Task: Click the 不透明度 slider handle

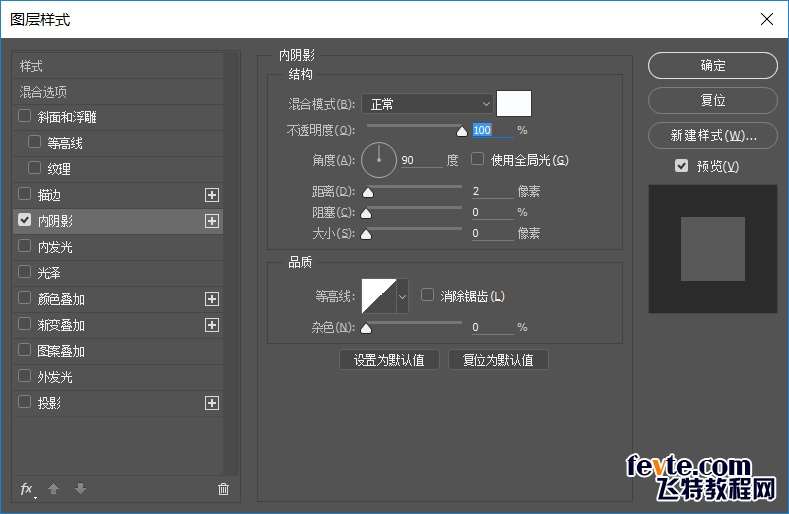Action: (462, 132)
